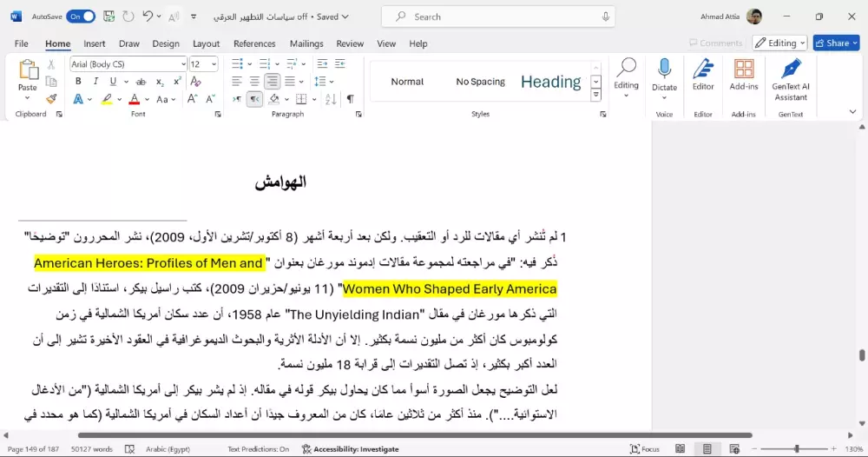This screenshot has height=457, width=868.
Task: Switch to Read Mode view
Action: pyautogui.click(x=680, y=449)
